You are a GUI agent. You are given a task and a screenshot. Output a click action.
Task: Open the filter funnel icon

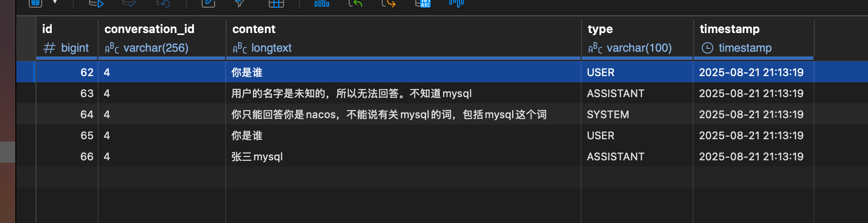[240, 3]
